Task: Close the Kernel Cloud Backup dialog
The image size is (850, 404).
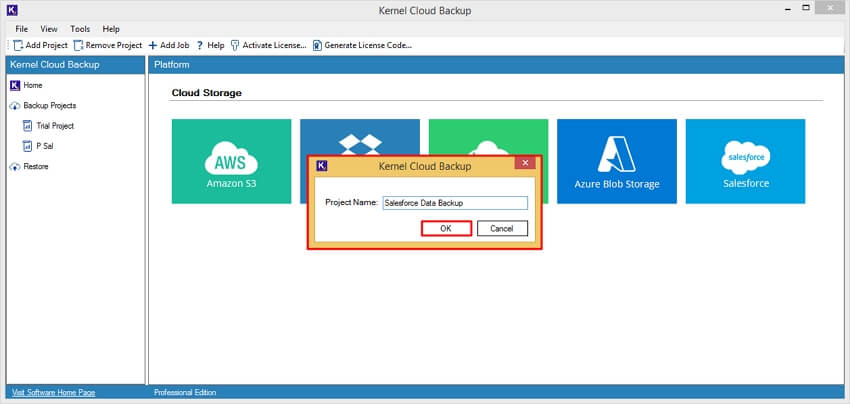Action: pos(525,163)
